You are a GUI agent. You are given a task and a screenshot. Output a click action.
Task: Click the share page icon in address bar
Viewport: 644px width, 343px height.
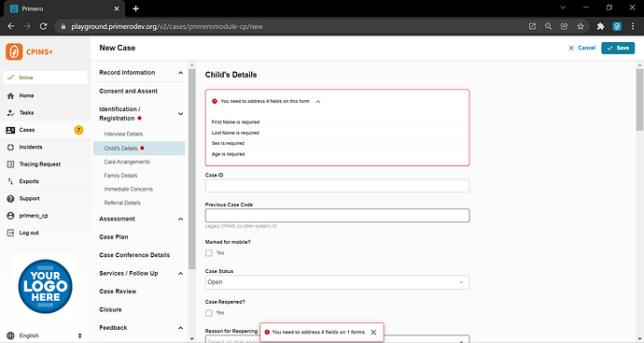pos(565,26)
